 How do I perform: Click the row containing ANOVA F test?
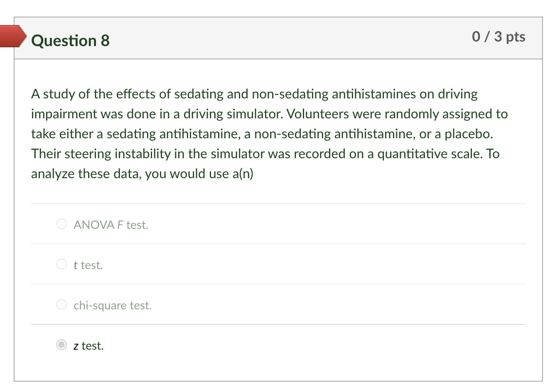coord(277,224)
